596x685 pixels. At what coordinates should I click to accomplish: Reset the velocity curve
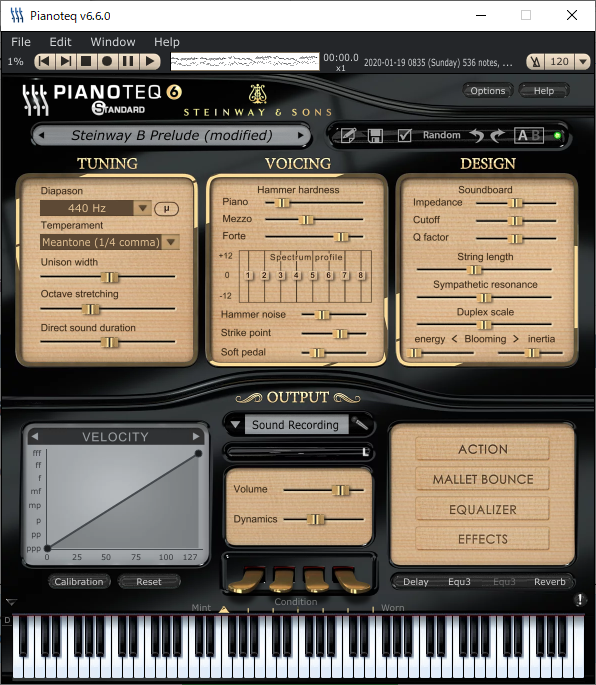point(149,581)
